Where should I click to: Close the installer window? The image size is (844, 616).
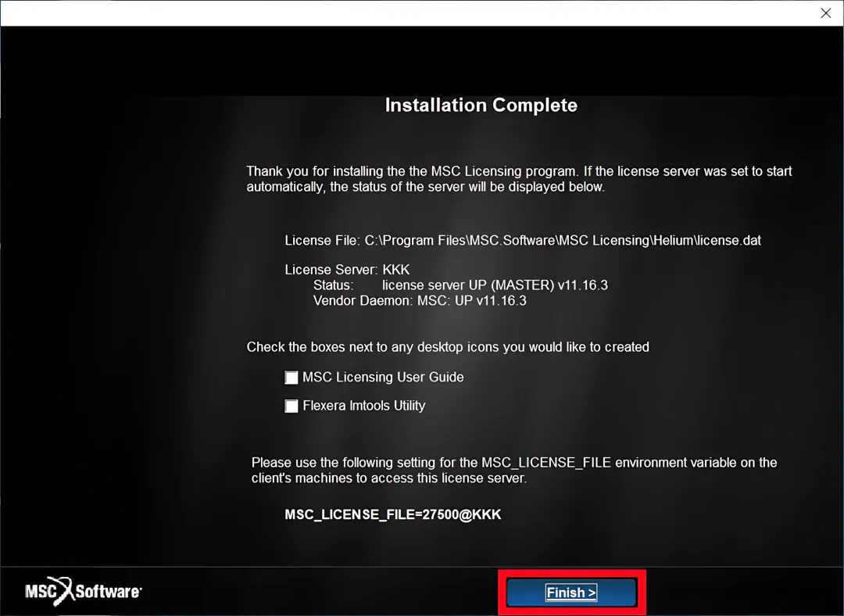pos(826,13)
